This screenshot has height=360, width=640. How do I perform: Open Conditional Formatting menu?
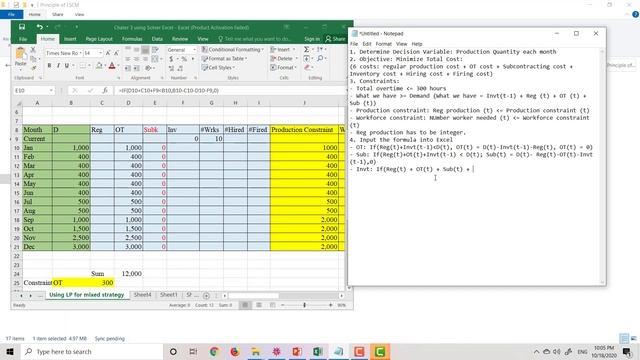tap(233, 49)
